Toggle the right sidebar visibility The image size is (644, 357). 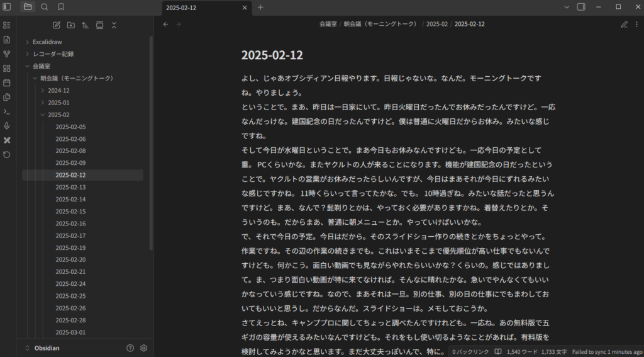click(x=580, y=7)
